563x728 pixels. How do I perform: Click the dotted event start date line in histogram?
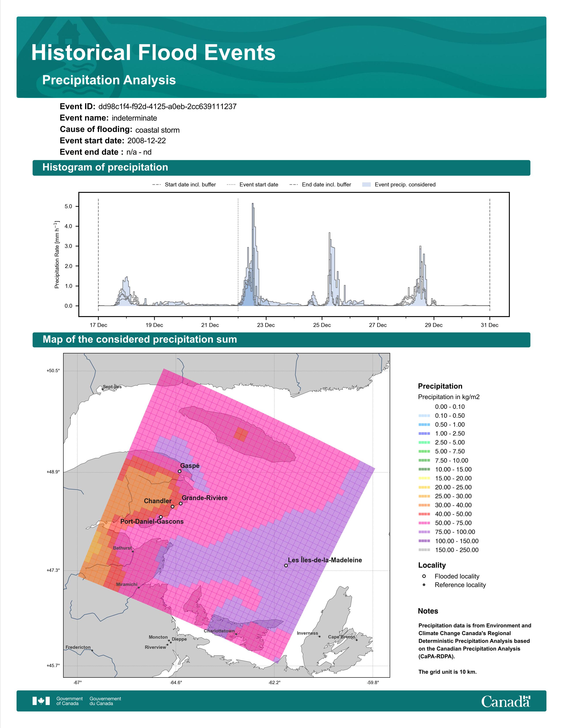click(238, 255)
